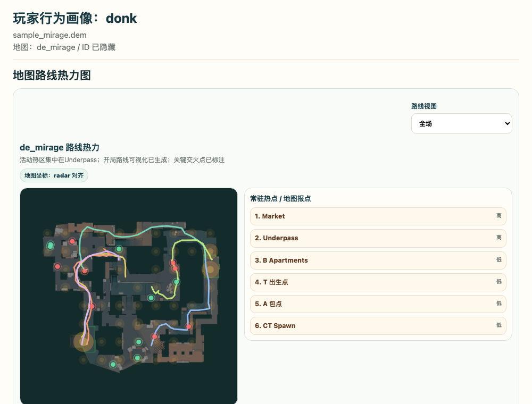Click the 高 level tag on Market row
Viewport: 532px width, 404px height.
pyautogui.click(x=499, y=216)
